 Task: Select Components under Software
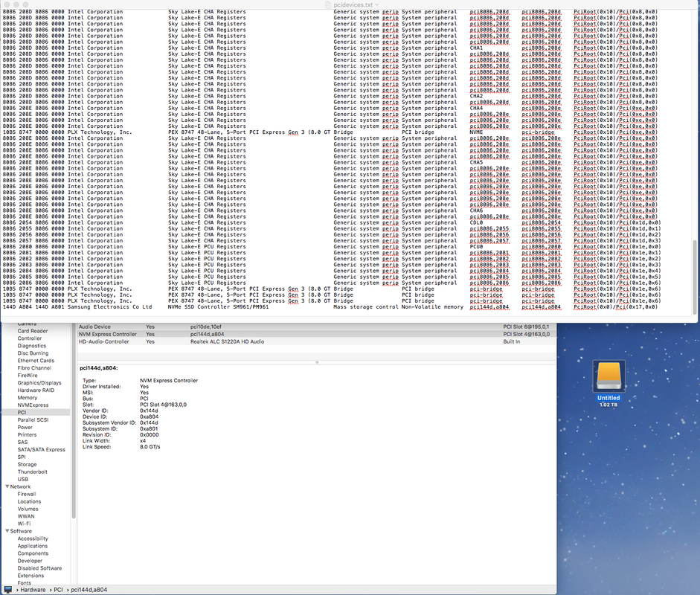[x=33, y=553]
